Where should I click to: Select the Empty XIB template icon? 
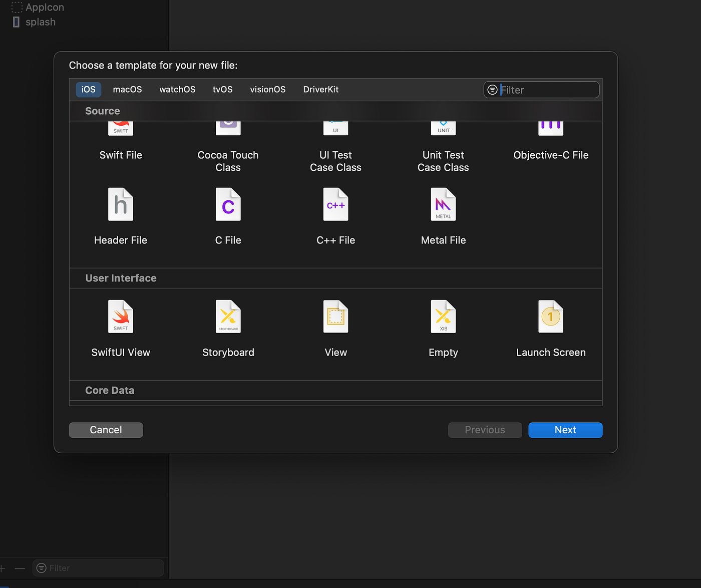pos(443,317)
